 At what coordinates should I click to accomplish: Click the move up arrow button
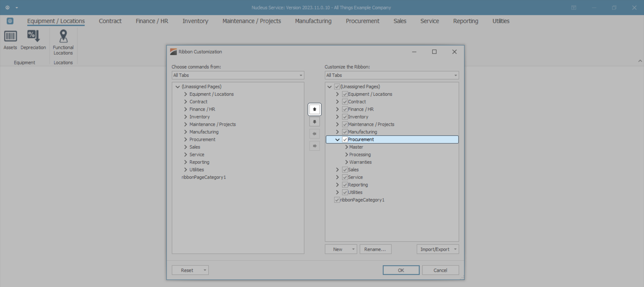314,109
